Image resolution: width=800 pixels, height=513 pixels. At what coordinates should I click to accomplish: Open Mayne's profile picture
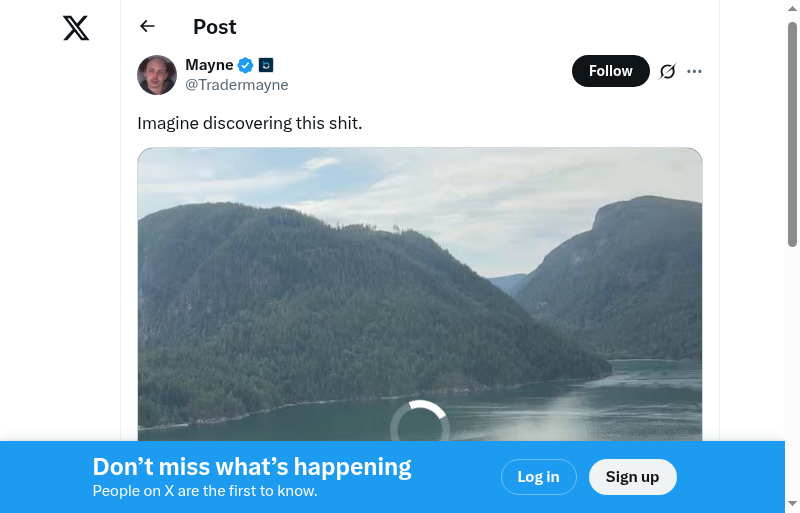click(157, 75)
